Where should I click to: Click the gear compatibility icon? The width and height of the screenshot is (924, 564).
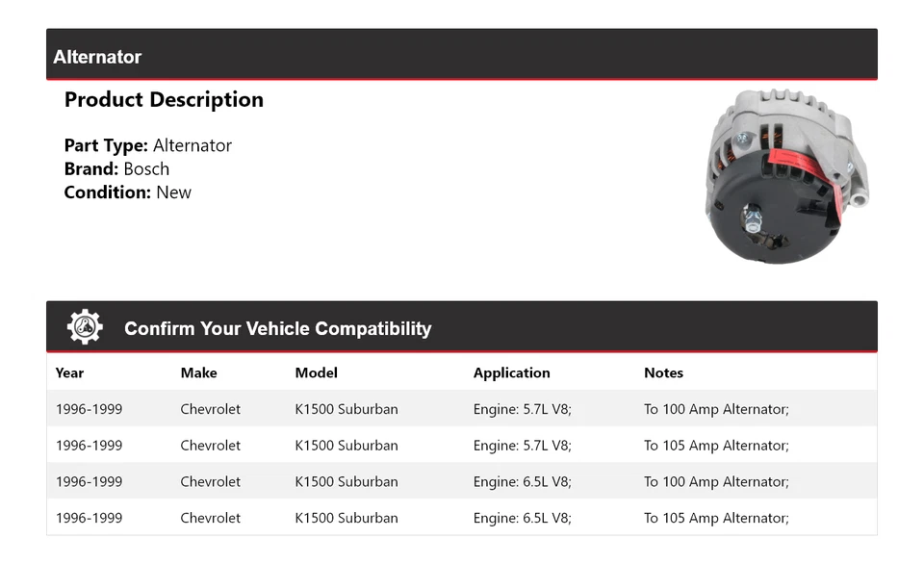85,327
